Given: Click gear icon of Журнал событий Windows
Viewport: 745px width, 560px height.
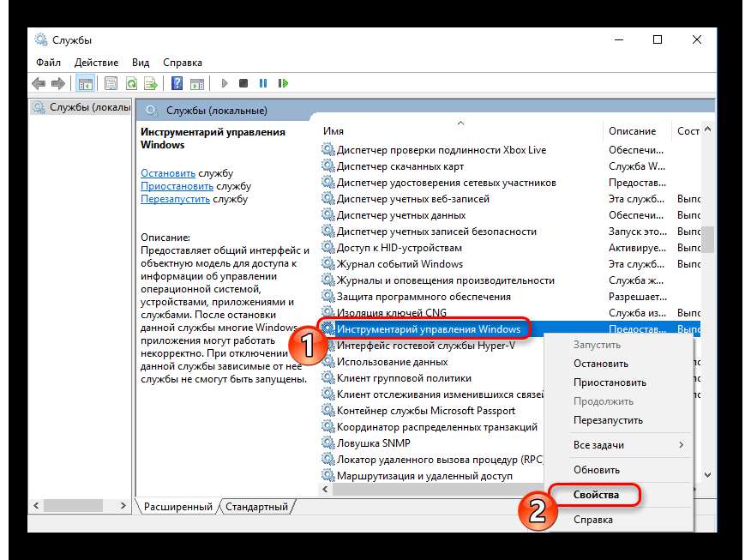Looking at the screenshot, I should coord(327,263).
